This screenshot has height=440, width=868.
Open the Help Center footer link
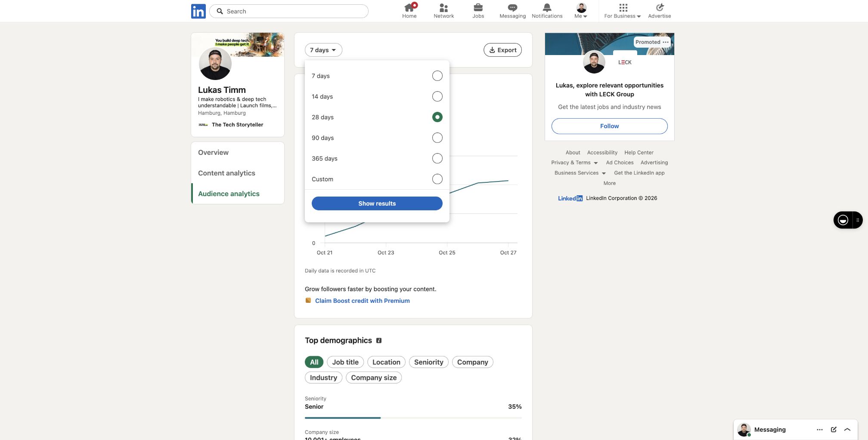tap(639, 153)
